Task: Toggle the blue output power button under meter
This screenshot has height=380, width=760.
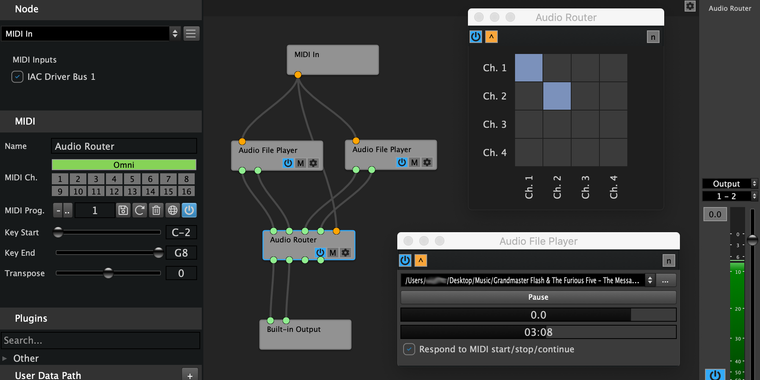Action: (x=715, y=375)
